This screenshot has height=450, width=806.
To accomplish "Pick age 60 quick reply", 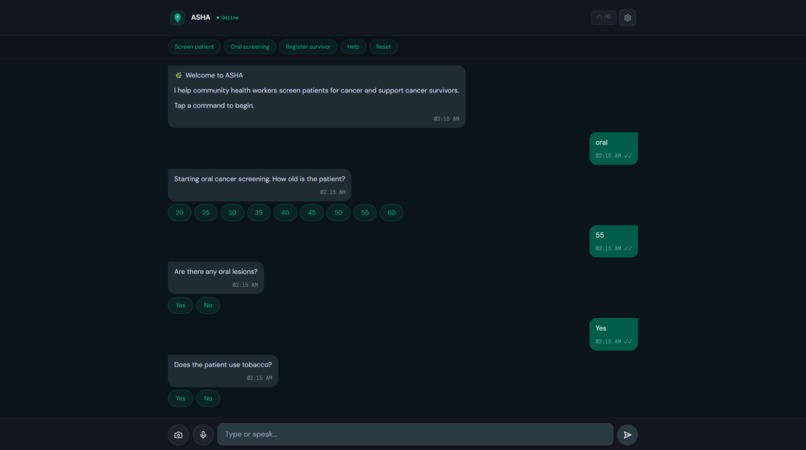I will [x=391, y=213].
